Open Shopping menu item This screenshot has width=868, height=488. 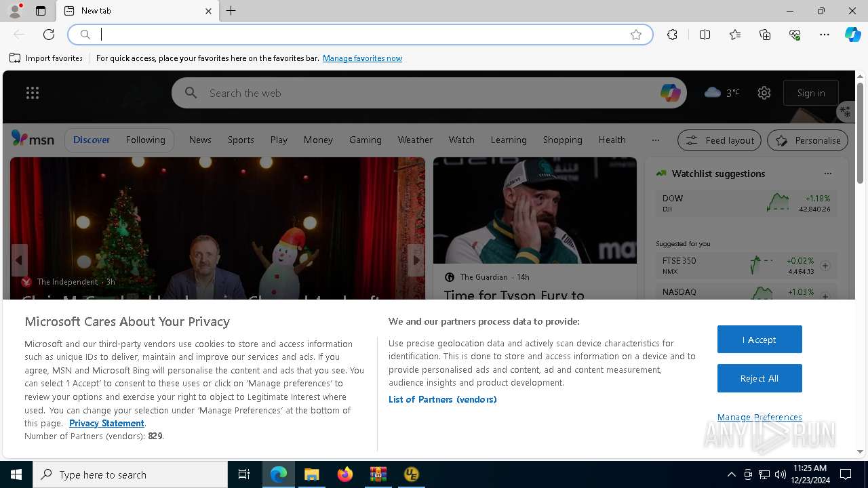click(x=562, y=140)
